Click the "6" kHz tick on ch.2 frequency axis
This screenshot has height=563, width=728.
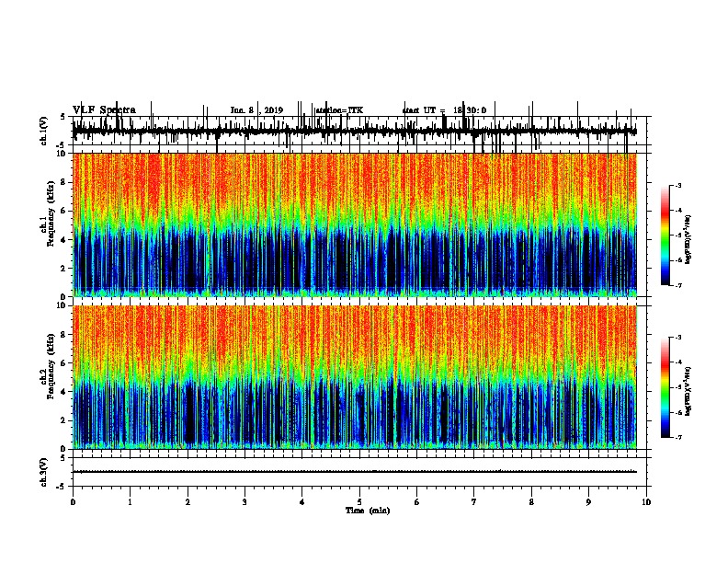point(64,362)
